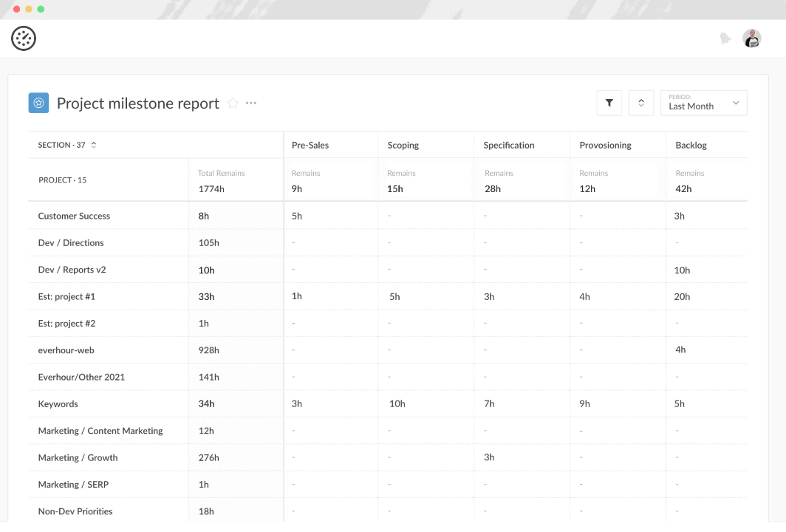Screen dimensions: 786x532
Task: Select the Non-Dev Priorities row
Action: tap(388, 511)
